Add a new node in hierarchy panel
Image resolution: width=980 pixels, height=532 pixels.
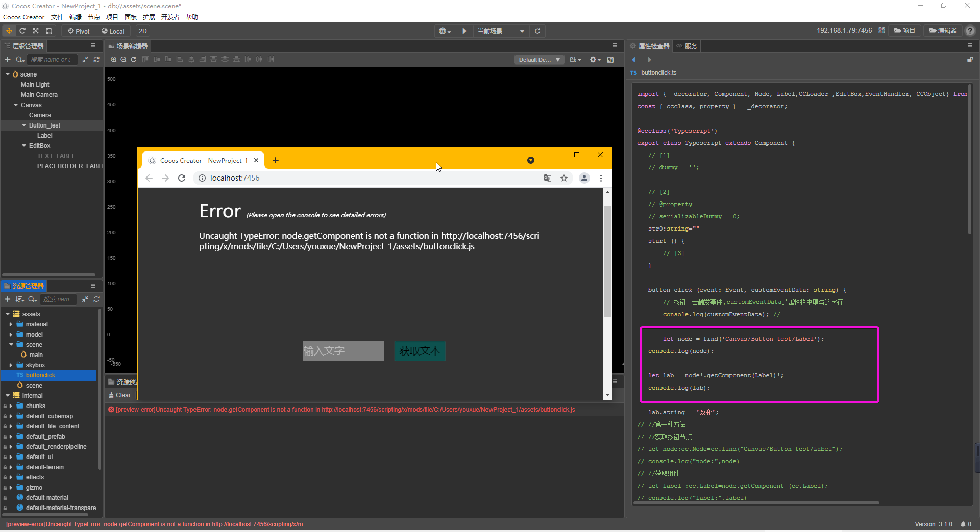(x=8, y=60)
